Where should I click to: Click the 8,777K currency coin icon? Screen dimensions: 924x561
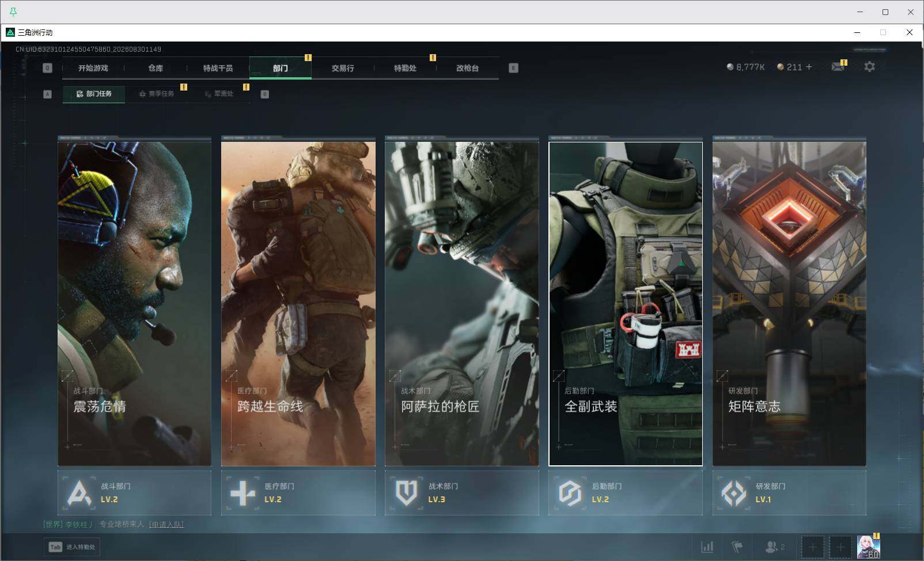click(x=730, y=67)
